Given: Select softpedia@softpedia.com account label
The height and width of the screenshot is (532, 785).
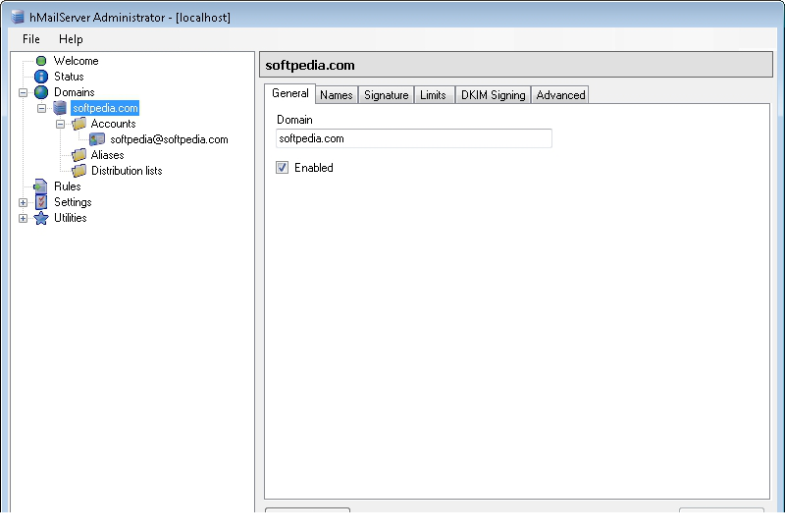Looking at the screenshot, I should (x=169, y=139).
